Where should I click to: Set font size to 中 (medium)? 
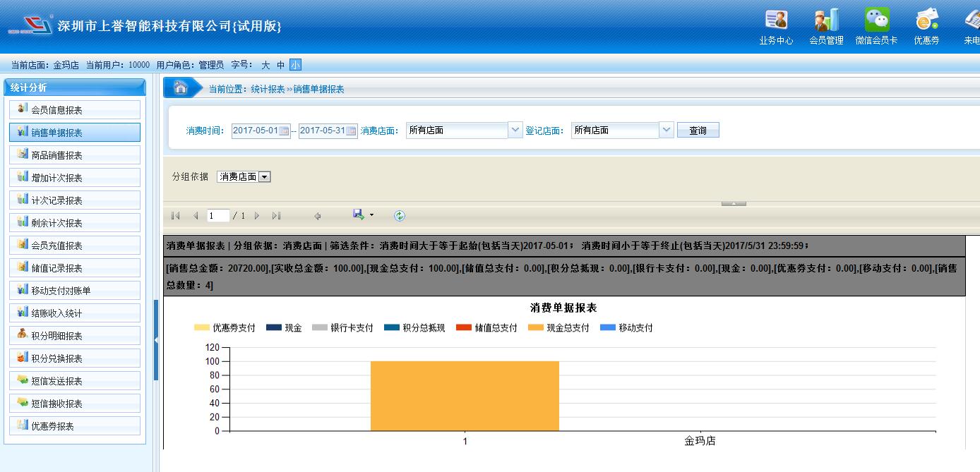[x=280, y=65]
